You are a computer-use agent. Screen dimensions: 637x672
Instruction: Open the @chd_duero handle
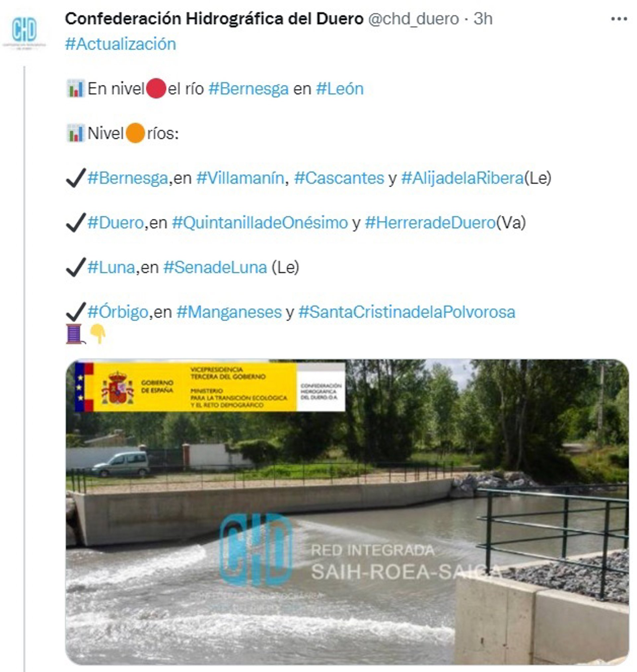click(413, 19)
